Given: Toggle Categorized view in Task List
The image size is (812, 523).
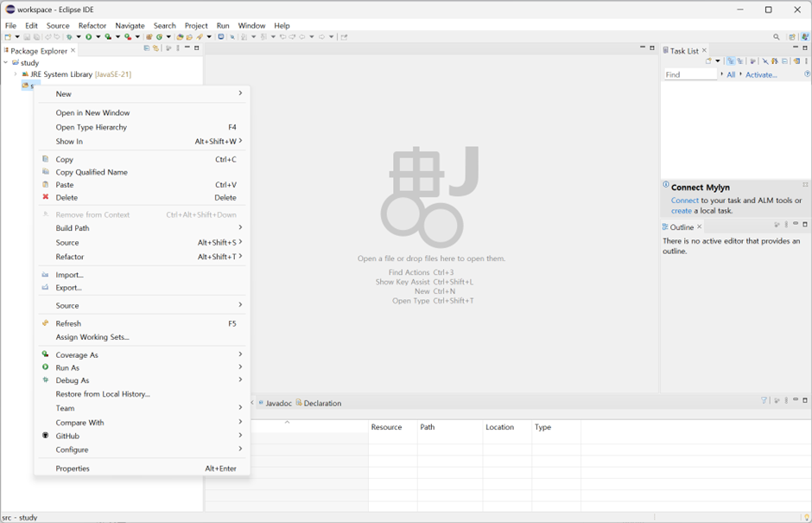Looking at the screenshot, I should (731, 61).
